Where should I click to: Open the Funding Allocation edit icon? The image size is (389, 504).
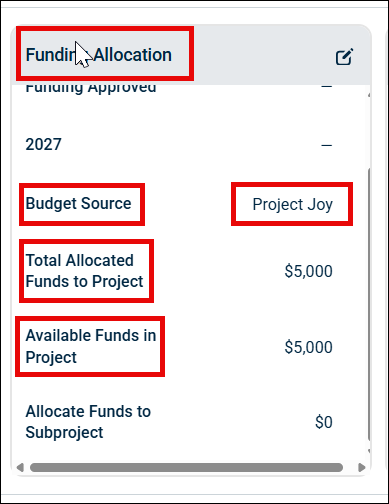344,57
